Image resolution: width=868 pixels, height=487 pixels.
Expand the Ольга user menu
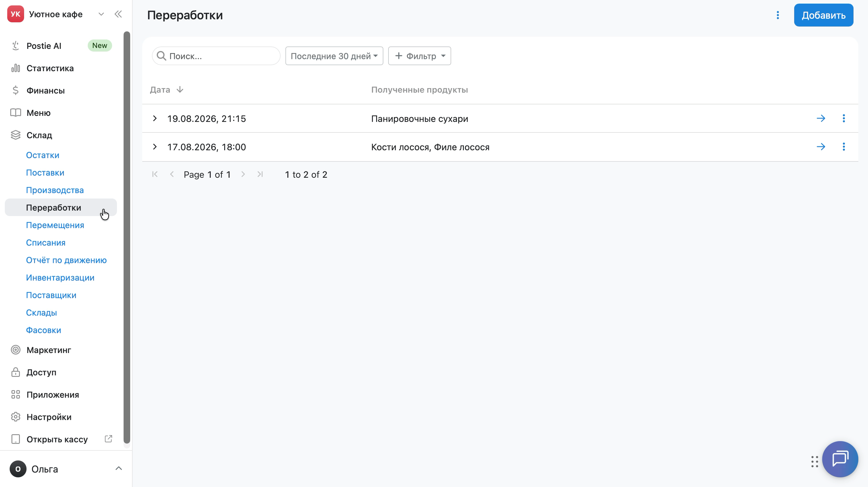118,469
